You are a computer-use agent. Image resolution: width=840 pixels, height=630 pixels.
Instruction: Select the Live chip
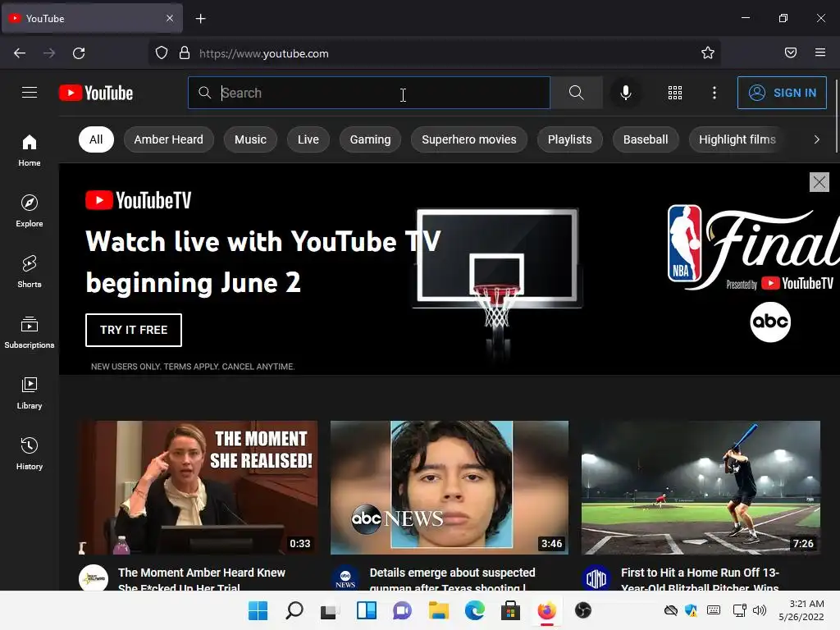click(x=308, y=139)
